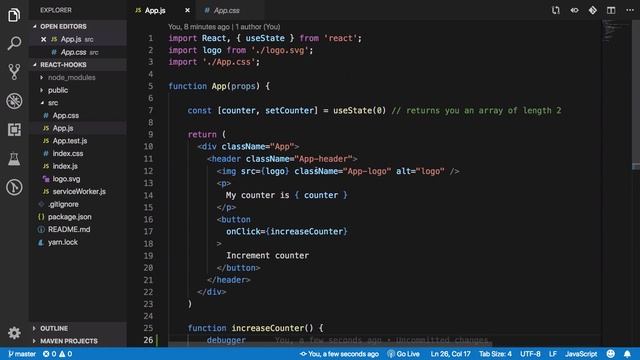Image resolution: width=640 pixels, height=360 pixels.
Task: Select App.css in Open Editors list
Action: [x=78, y=52]
